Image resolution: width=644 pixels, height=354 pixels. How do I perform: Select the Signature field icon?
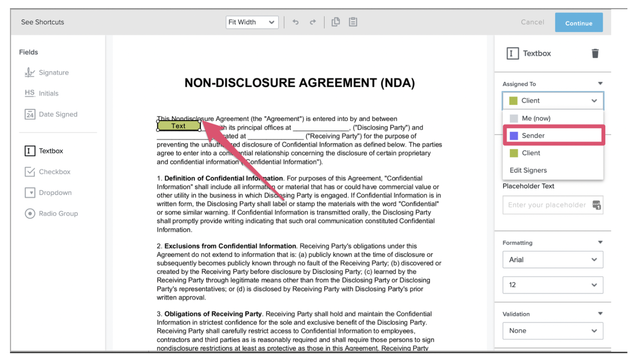pos(29,73)
